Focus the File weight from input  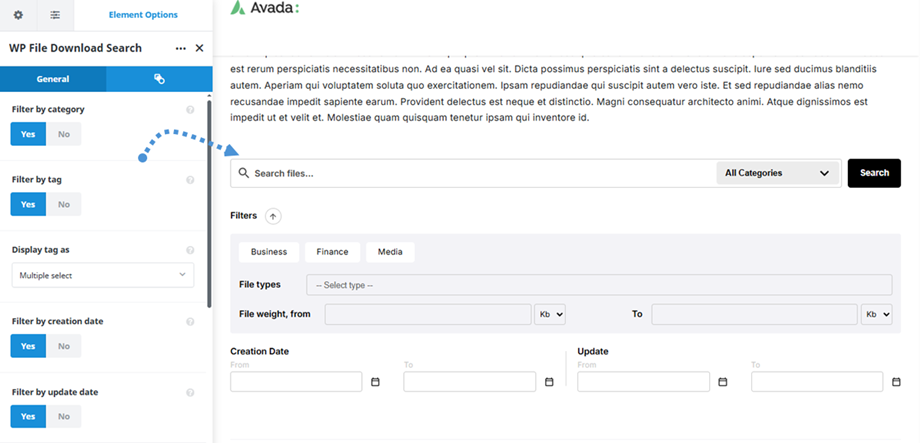point(428,314)
